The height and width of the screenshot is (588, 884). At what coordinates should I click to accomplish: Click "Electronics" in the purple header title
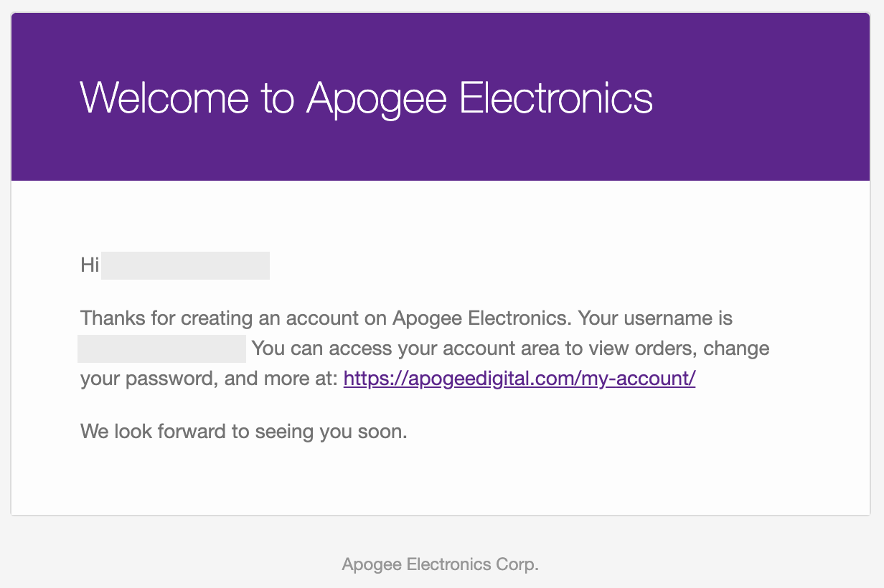click(x=555, y=98)
